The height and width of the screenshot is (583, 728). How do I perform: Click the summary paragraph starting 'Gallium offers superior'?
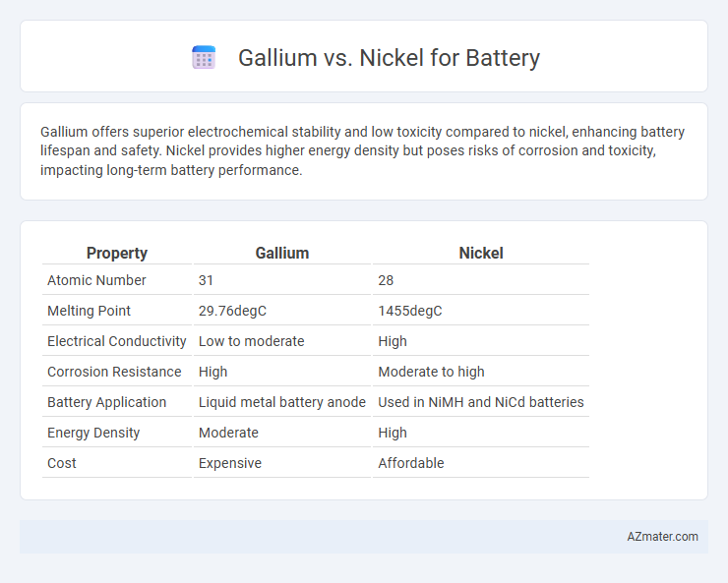pyautogui.click(x=362, y=150)
